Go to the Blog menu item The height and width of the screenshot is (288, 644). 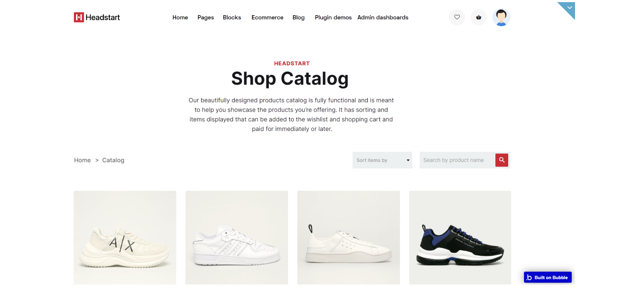(x=298, y=18)
